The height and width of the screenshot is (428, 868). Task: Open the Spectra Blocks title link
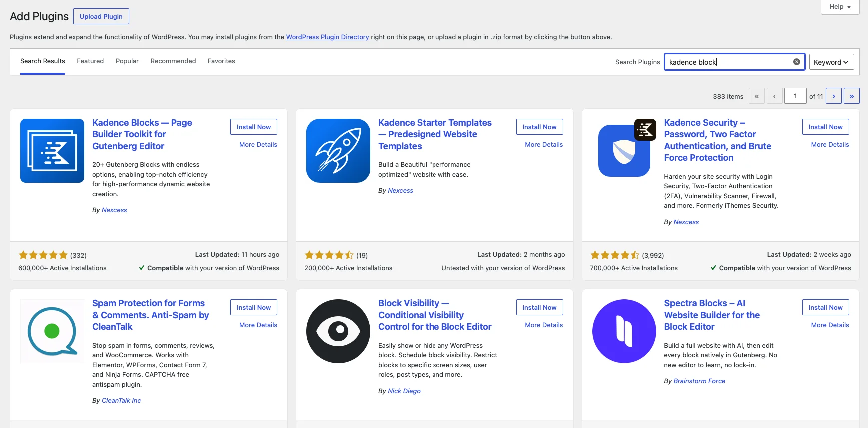[712, 315]
